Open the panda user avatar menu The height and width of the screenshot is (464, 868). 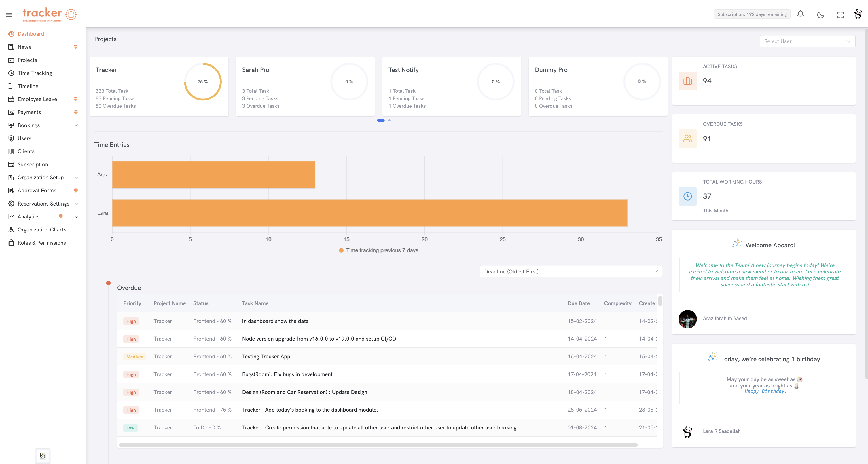858,14
